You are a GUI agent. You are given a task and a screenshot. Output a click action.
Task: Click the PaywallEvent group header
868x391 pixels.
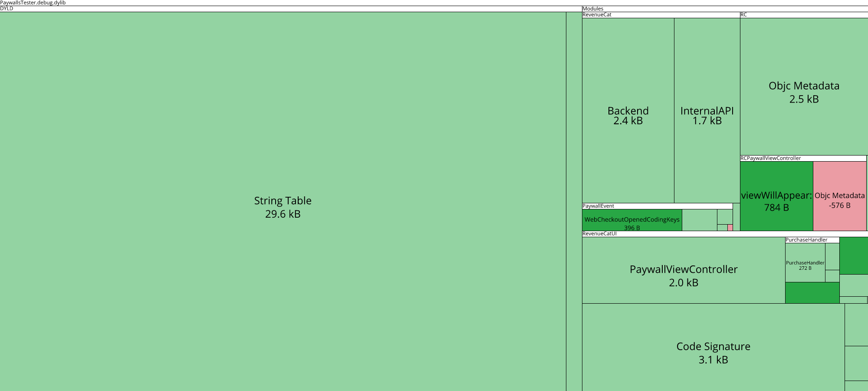(658, 206)
